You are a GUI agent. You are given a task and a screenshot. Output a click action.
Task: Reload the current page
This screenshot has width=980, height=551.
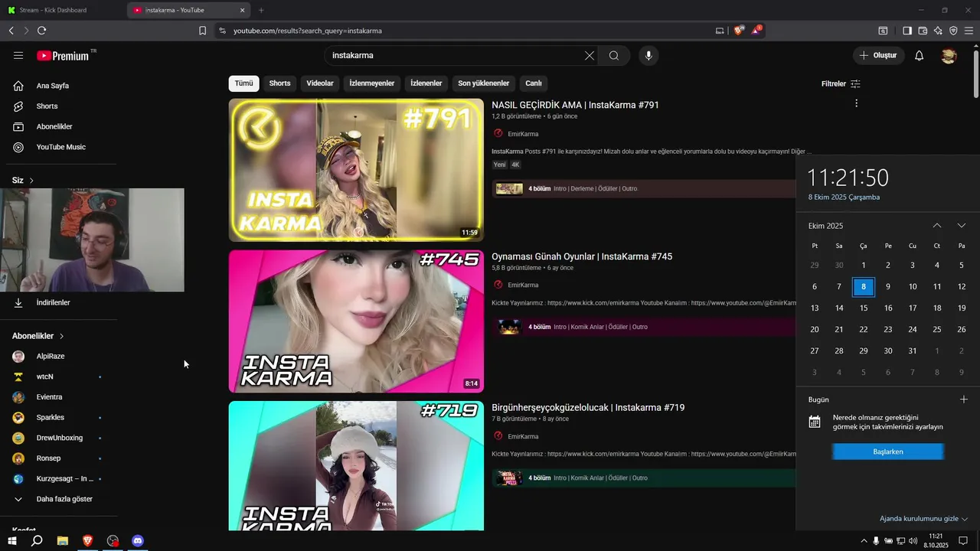point(41,31)
